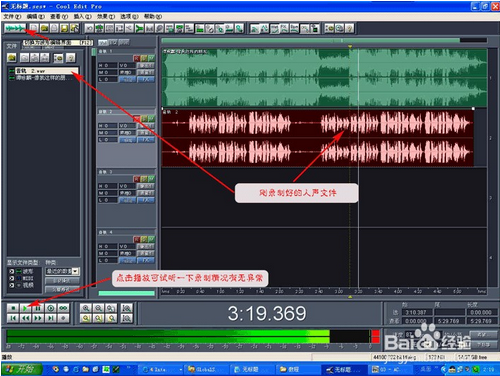Toggle the video file type checkbox
The image size is (500, 376).
[x=12, y=285]
